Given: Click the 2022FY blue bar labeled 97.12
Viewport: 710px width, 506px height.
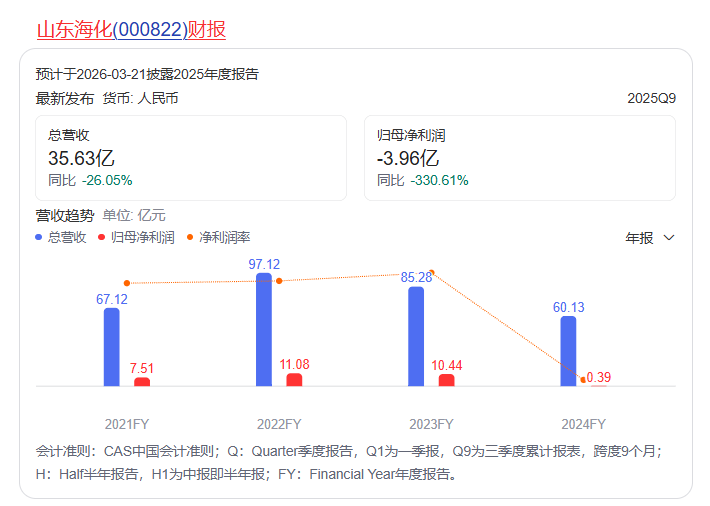Looking at the screenshot, I should 264,330.
